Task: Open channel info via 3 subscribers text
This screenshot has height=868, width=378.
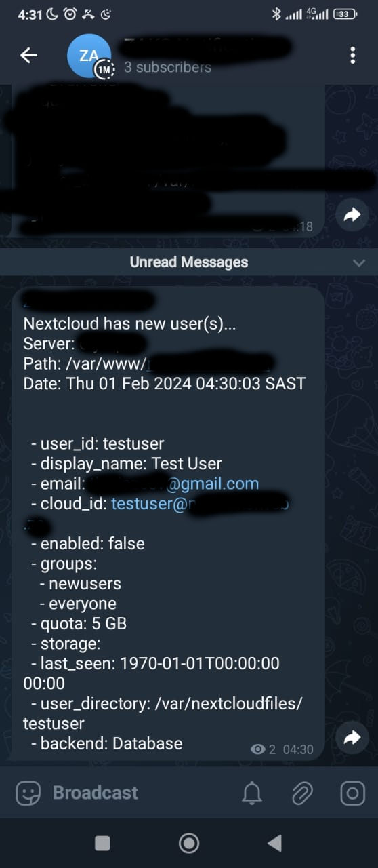Action: coord(167,67)
